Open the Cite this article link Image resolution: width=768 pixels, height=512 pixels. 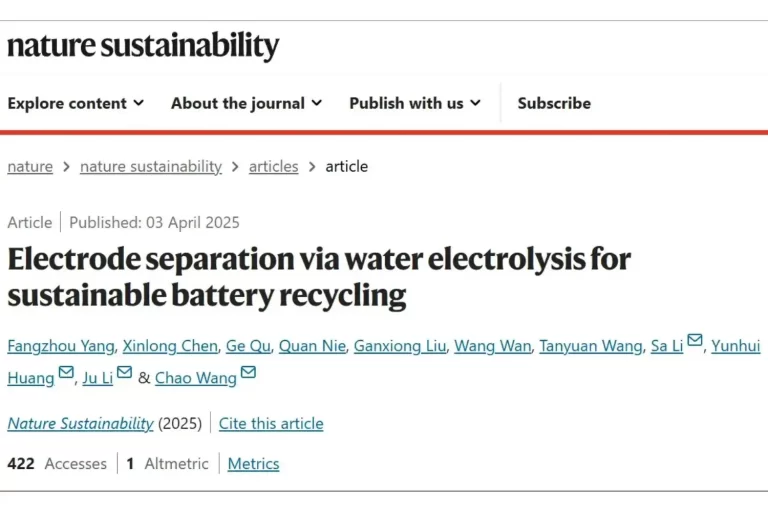pos(271,424)
